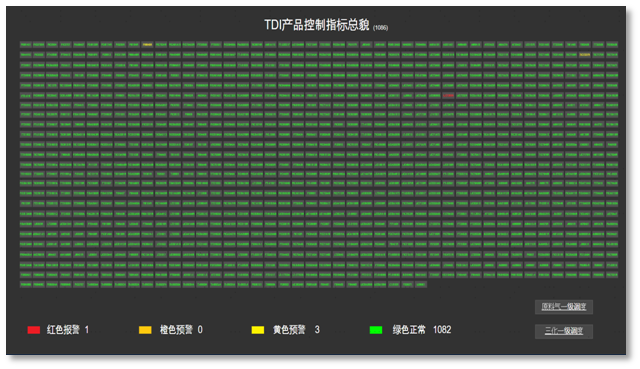Image resolution: width=640 pixels, height=369 pixels.
Task: Click the 红色报警 label
Action: (63, 330)
